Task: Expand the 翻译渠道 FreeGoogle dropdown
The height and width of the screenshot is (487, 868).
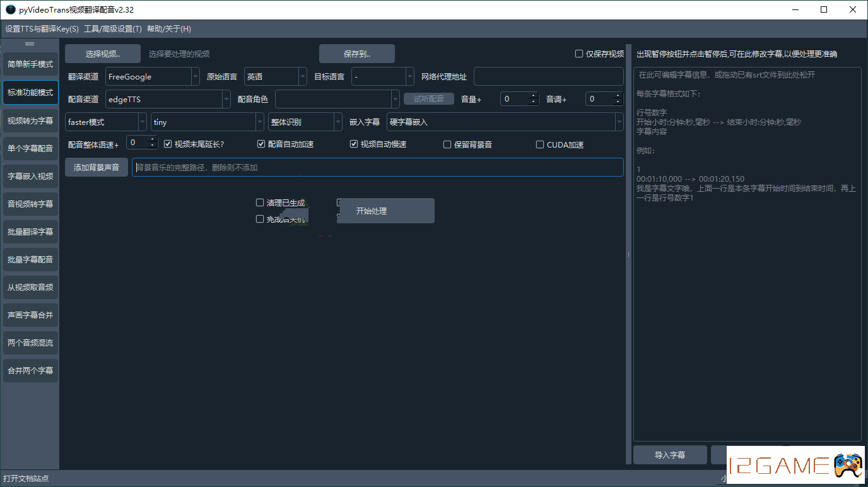Action: tap(152, 76)
